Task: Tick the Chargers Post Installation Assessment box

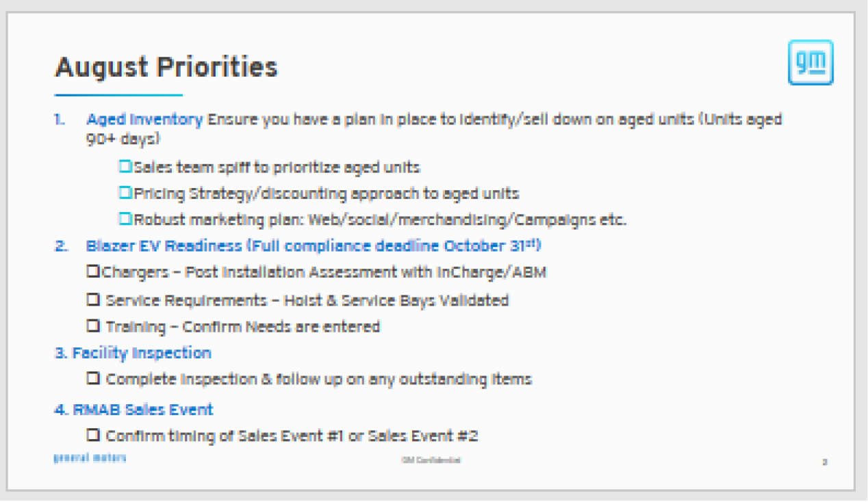Action: (x=93, y=272)
